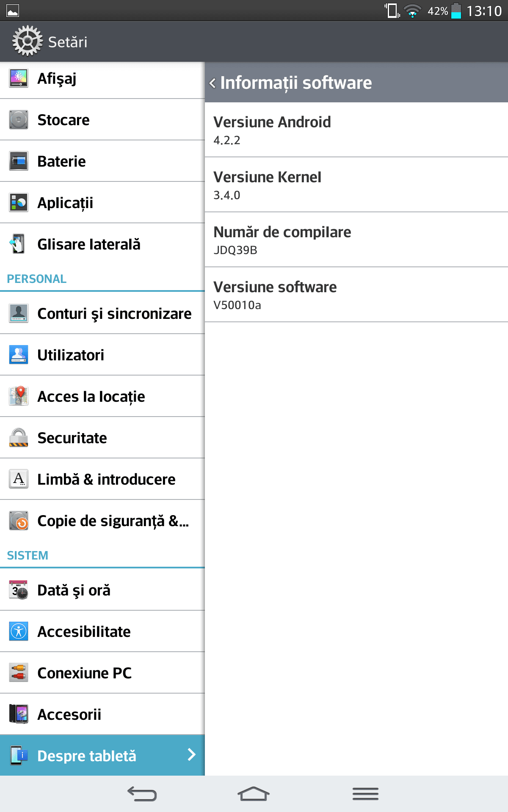Tap the Setări gear icon

pyautogui.click(x=28, y=41)
